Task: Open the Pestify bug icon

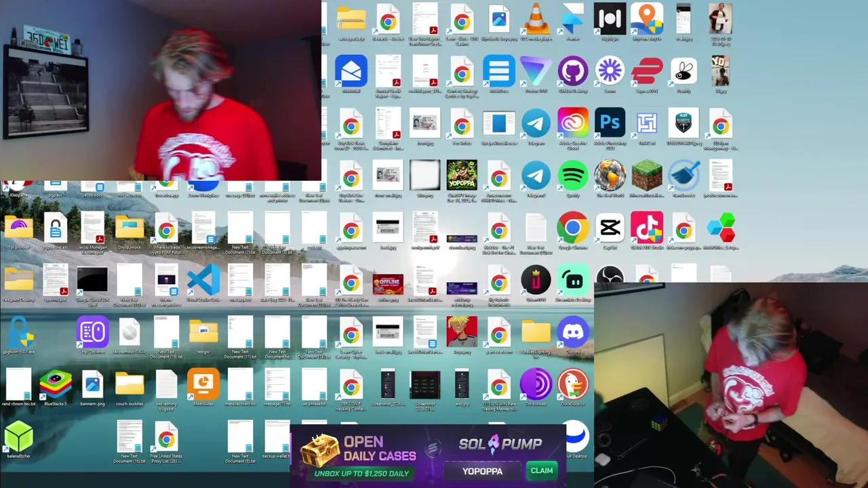Action: [684, 71]
